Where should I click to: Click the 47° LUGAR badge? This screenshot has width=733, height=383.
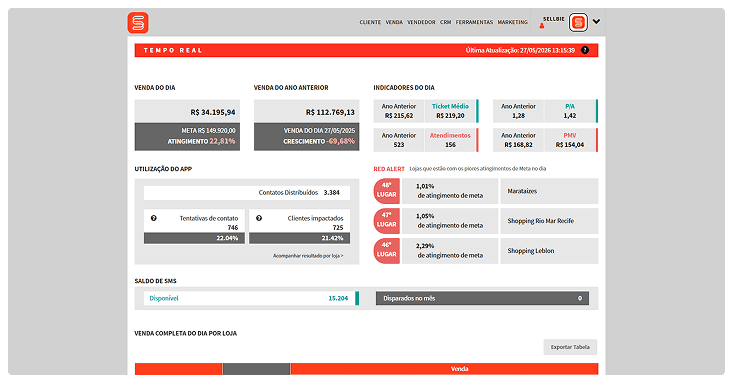click(x=387, y=221)
